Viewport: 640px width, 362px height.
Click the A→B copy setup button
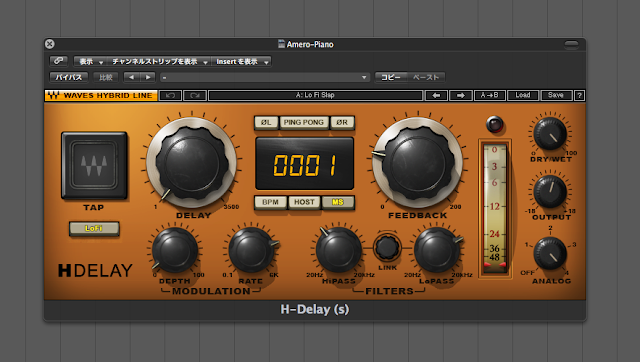tap(489, 95)
